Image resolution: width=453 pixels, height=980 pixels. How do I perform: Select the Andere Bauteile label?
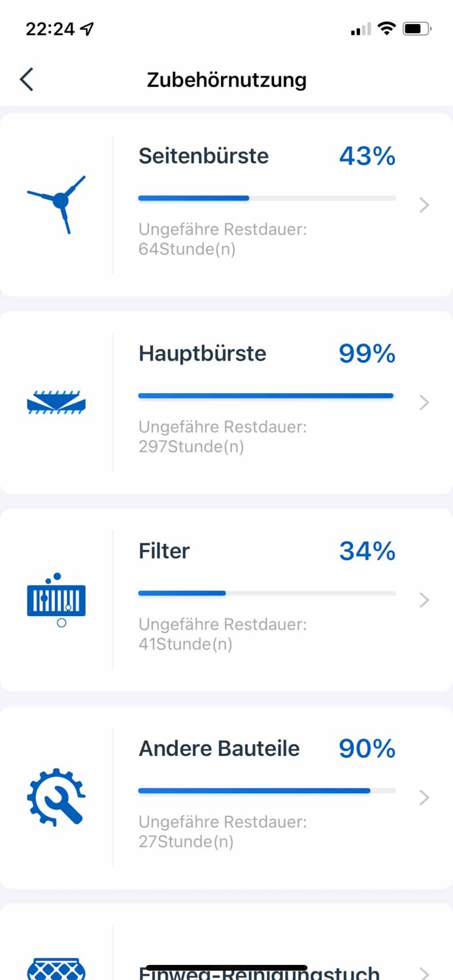pos(219,748)
